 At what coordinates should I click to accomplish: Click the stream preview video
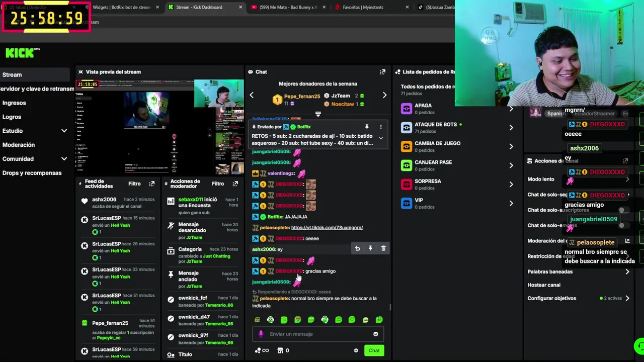[x=160, y=127]
